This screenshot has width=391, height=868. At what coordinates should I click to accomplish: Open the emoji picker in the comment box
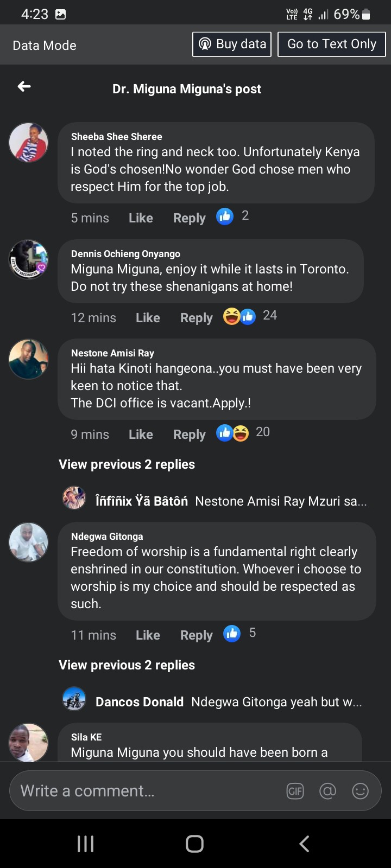(x=360, y=791)
